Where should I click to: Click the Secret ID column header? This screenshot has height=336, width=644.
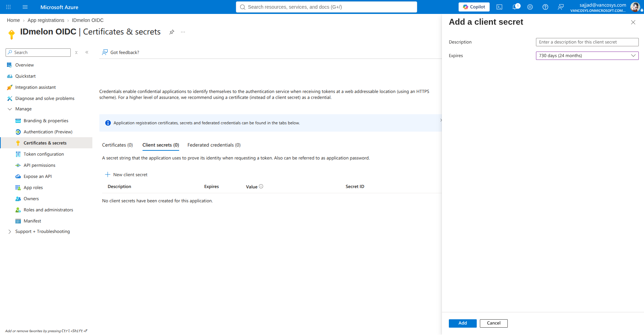pyautogui.click(x=355, y=187)
